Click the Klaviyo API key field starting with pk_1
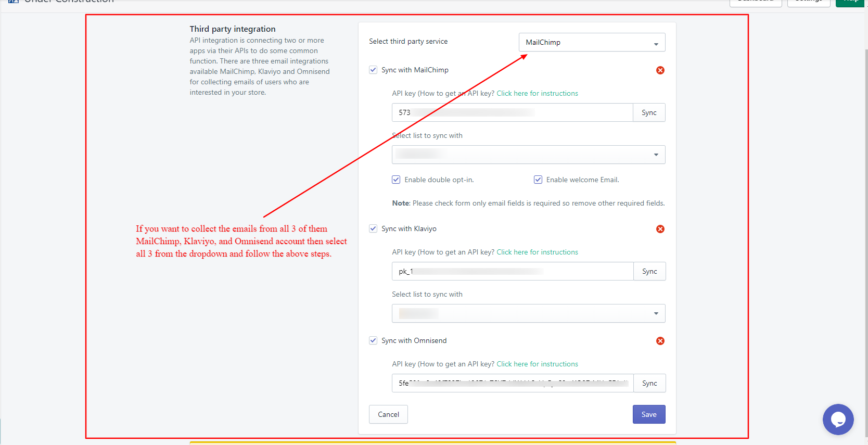Screen dimensions: 868x445 pyautogui.click(x=513, y=271)
